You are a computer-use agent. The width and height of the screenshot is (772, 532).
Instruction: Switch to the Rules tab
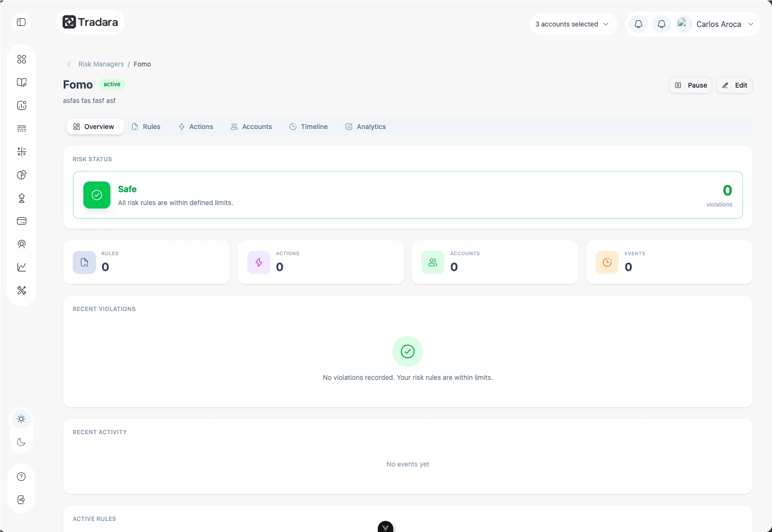pyautogui.click(x=146, y=127)
